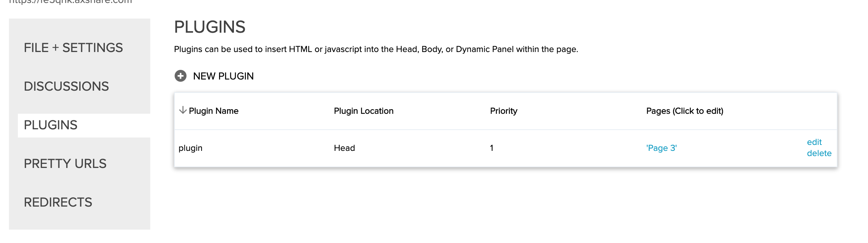
Task: Select the PLUGINS sidebar tab
Action: [x=51, y=125]
